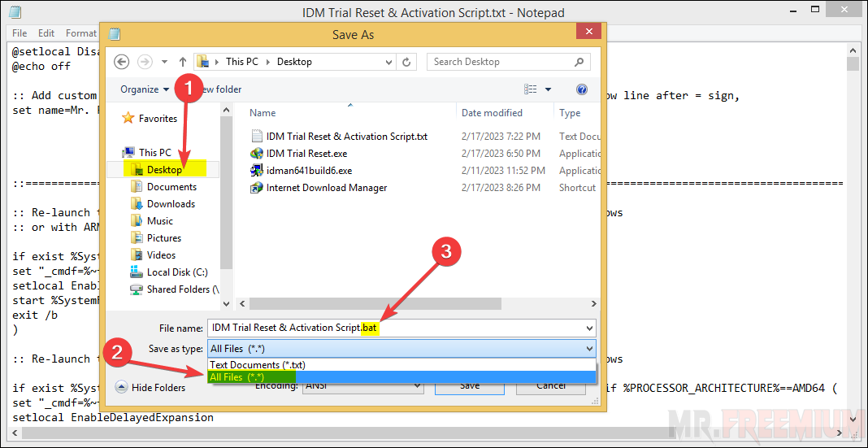
Task: Open Notepad Format menu
Action: [80, 33]
